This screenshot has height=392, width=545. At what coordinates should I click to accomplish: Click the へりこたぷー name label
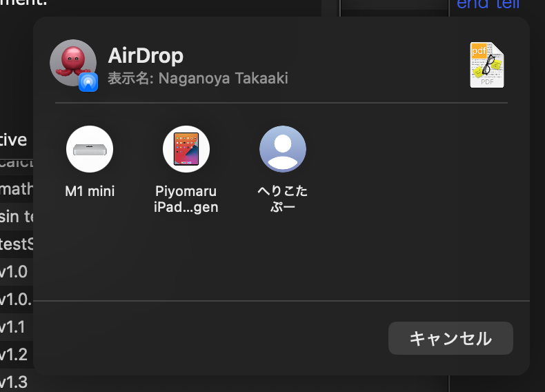point(283,199)
